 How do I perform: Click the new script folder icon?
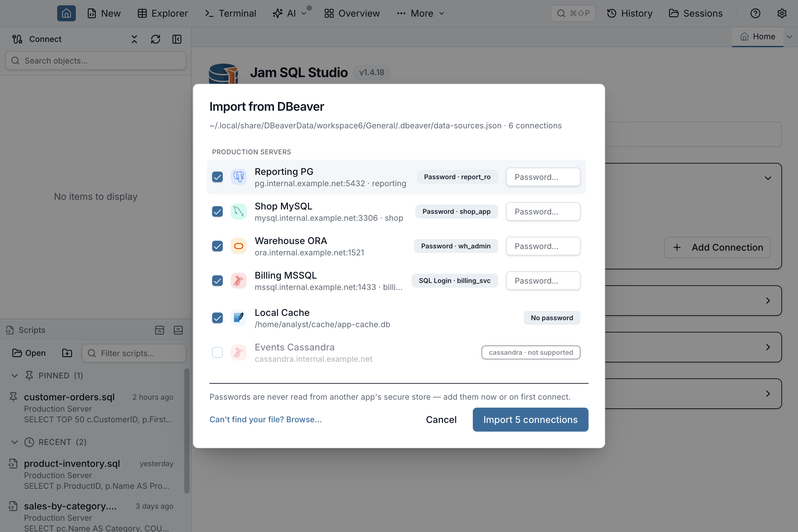tap(67, 353)
